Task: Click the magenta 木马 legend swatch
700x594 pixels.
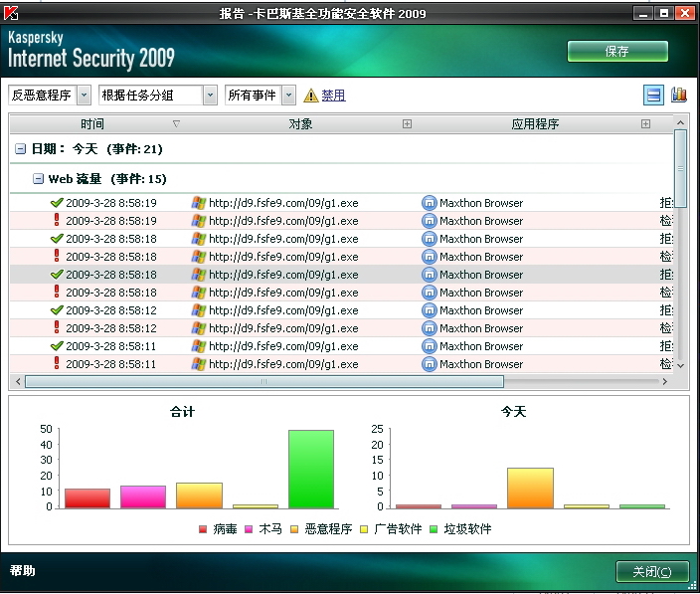Action: click(249, 529)
